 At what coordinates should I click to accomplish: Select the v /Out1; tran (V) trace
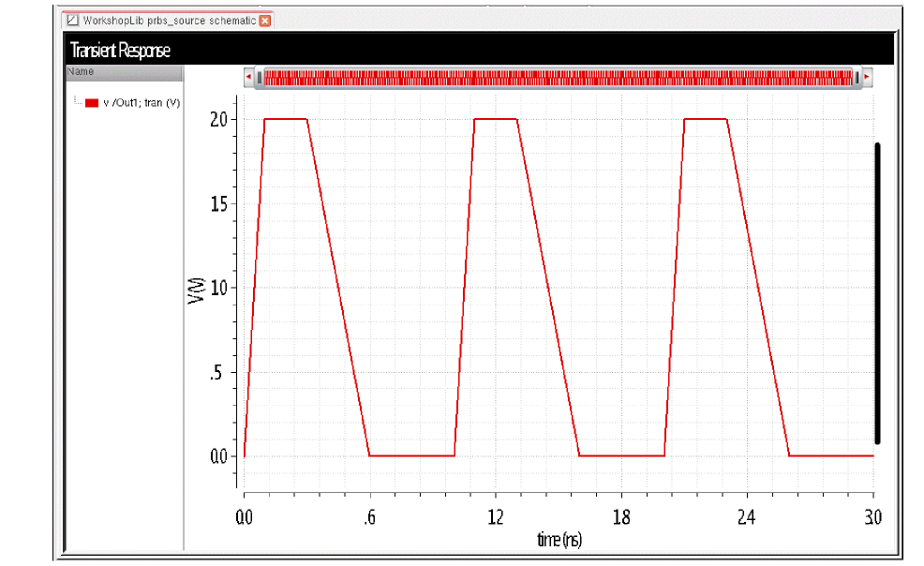[x=142, y=103]
